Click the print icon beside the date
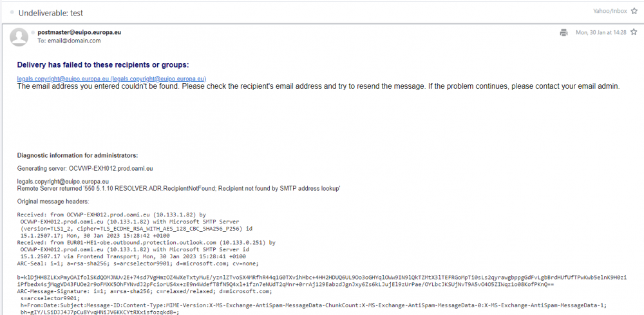 click(563, 32)
